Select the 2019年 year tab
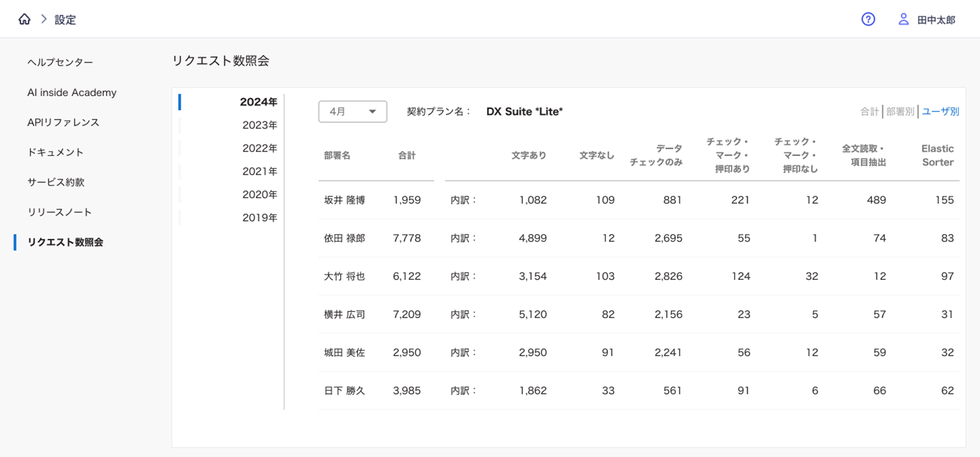 pos(259,218)
